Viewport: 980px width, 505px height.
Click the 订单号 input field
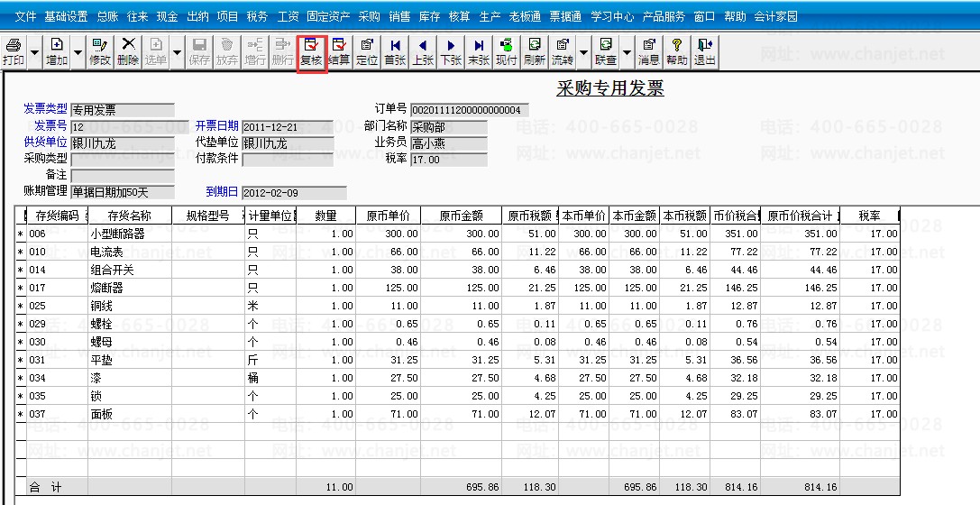point(470,110)
